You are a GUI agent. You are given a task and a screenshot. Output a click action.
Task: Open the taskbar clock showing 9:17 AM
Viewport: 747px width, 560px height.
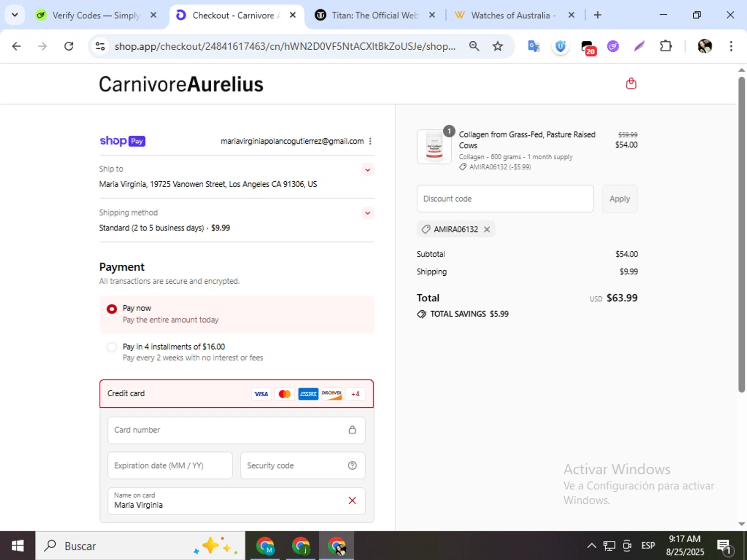(685, 546)
